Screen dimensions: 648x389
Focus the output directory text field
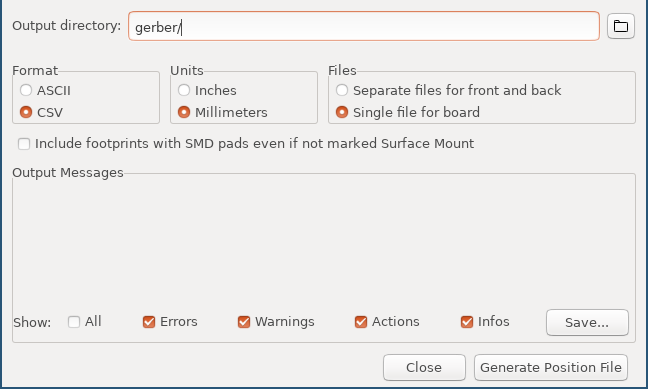pyautogui.click(x=364, y=26)
